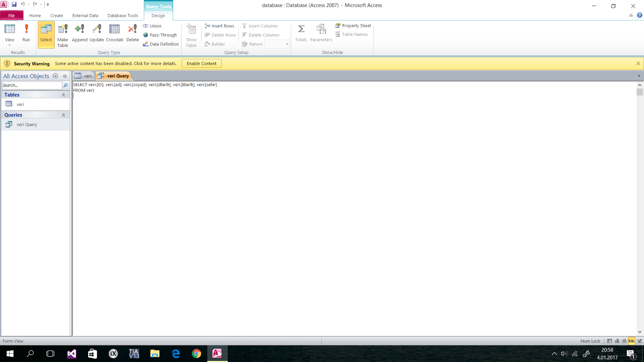Open File Explorer from taskbar
The height and width of the screenshot is (362, 644).
pos(155,354)
